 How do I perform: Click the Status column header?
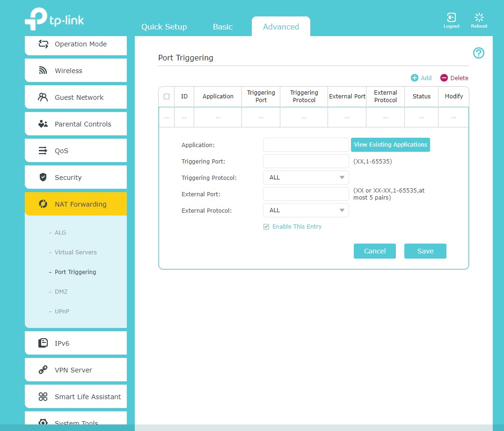pos(421,96)
